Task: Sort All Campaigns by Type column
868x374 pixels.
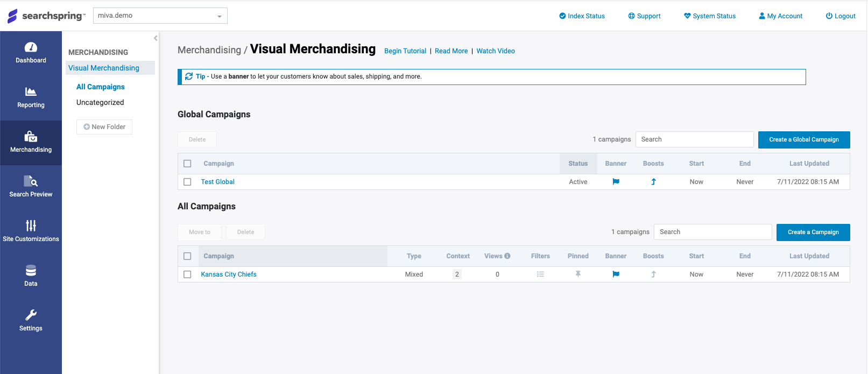Action: point(414,256)
